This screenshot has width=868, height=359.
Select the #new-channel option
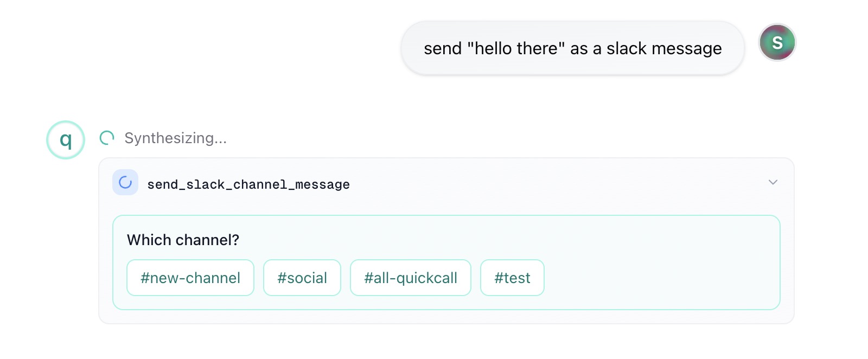click(x=190, y=278)
